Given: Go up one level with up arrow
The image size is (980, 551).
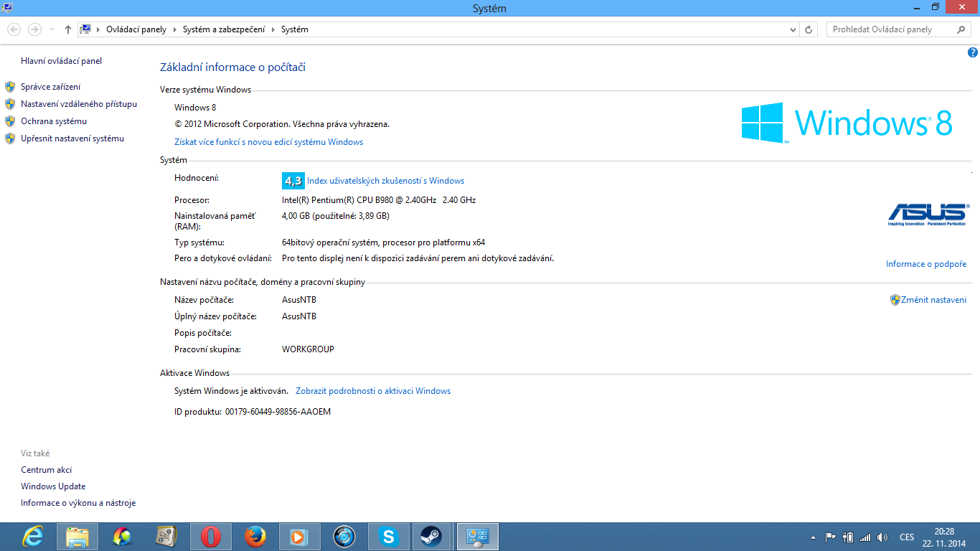Looking at the screenshot, I should (68, 29).
